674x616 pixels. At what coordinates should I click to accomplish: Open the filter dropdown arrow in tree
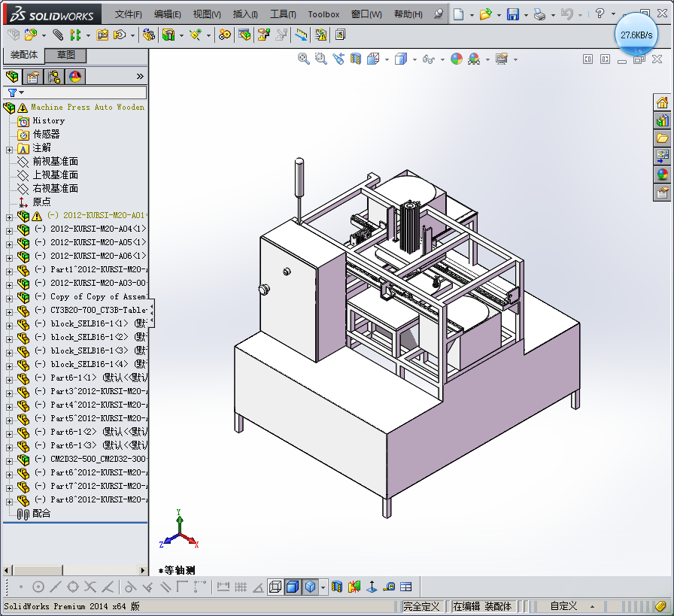click(x=22, y=93)
